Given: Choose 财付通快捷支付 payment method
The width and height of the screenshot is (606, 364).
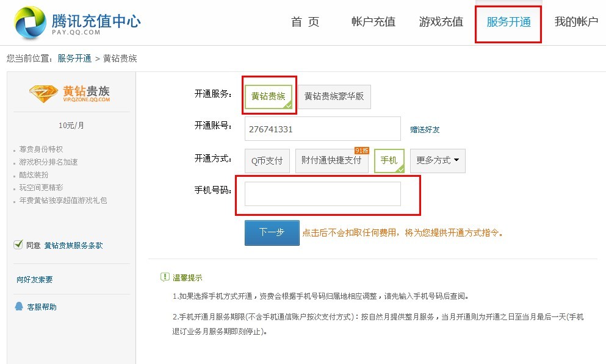Looking at the screenshot, I should click(x=331, y=160).
